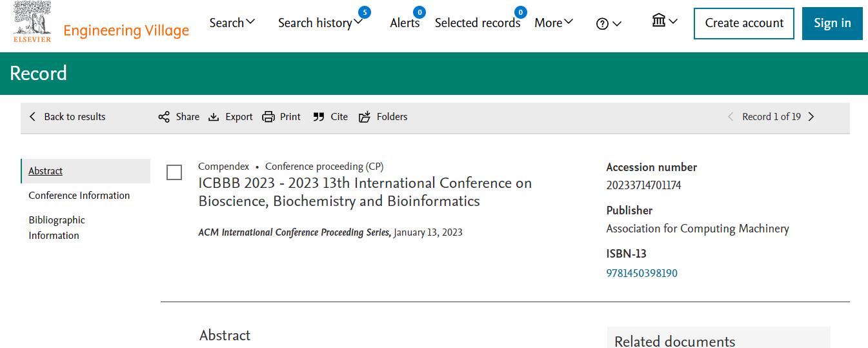Open the institution building icon menu
868x348 pixels.
665,21
